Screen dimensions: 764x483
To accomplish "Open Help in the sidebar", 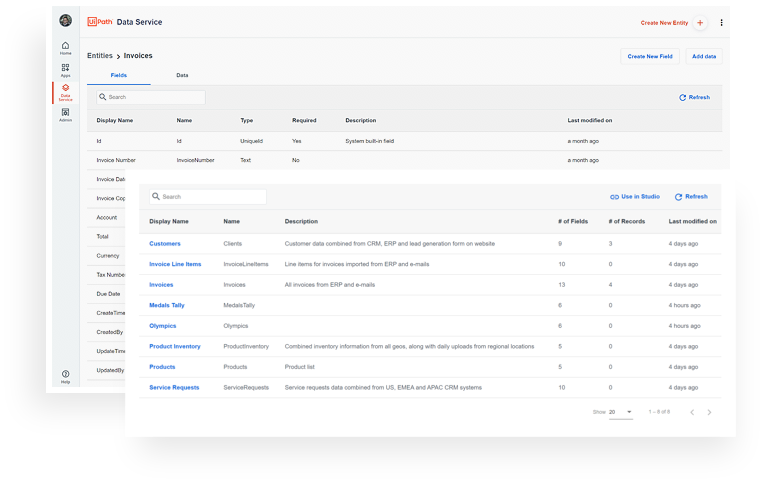I will 65,377.
